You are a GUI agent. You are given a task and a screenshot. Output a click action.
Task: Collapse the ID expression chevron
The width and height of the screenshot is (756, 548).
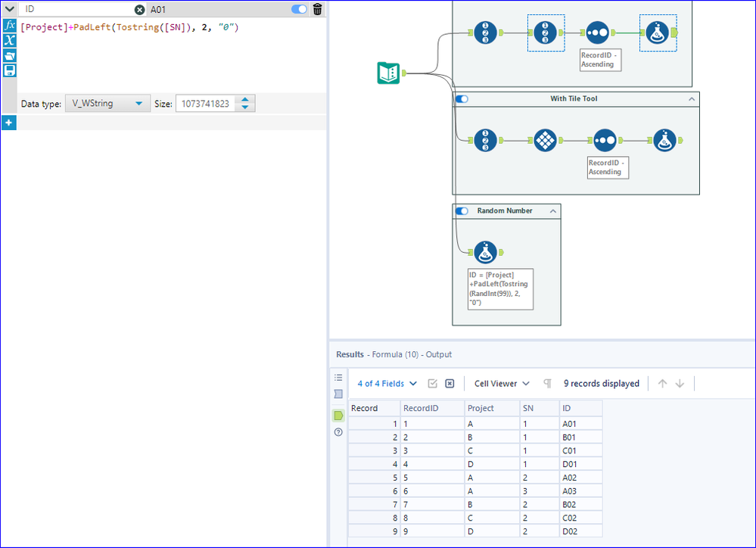(9, 8)
